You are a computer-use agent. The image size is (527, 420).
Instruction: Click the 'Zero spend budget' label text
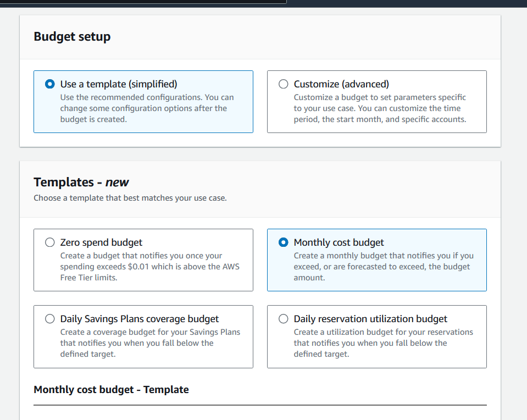101,242
